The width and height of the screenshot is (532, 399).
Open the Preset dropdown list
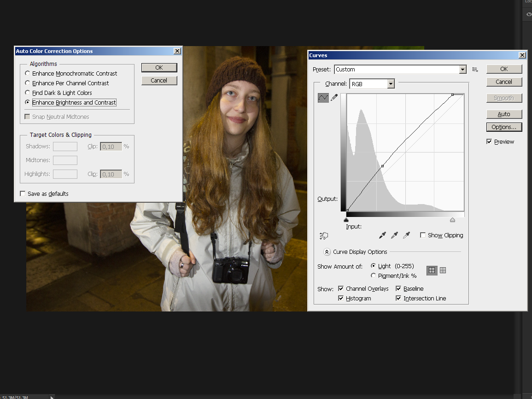[x=462, y=70]
